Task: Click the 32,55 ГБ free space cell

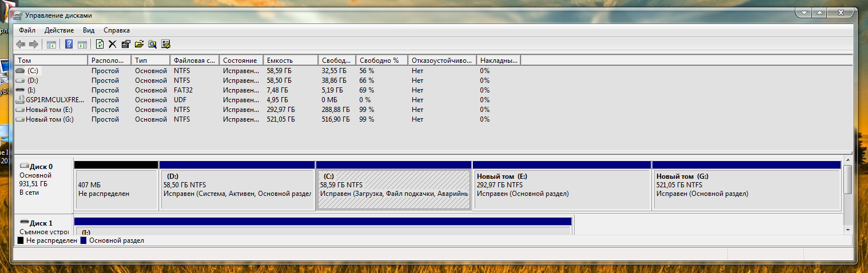Action: click(334, 71)
